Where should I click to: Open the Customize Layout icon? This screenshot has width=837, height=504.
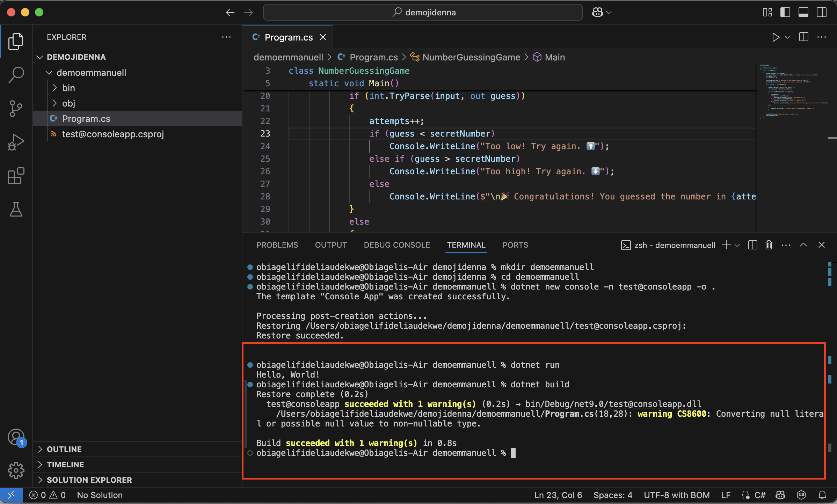tap(767, 13)
